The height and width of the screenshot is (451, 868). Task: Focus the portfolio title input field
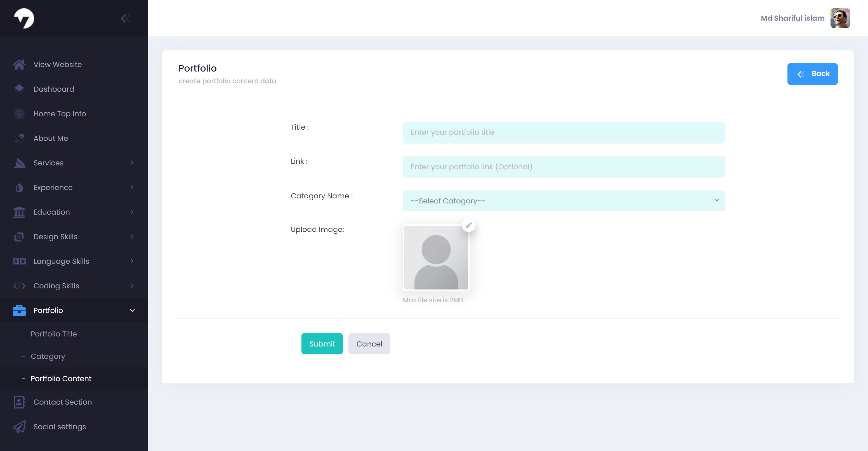563,132
